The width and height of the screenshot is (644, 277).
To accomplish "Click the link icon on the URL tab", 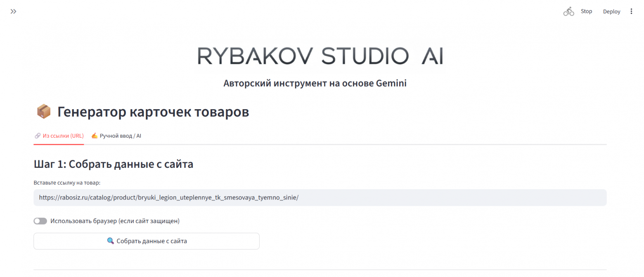I will (38, 135).
